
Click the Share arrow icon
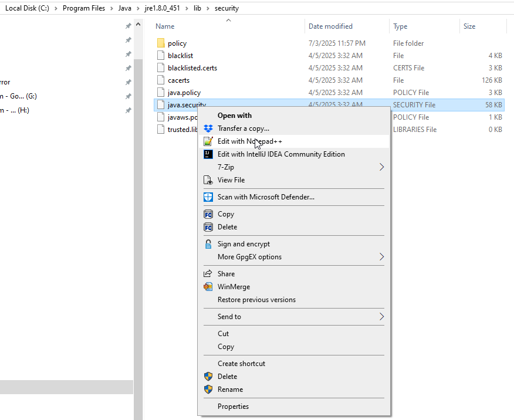208,273
